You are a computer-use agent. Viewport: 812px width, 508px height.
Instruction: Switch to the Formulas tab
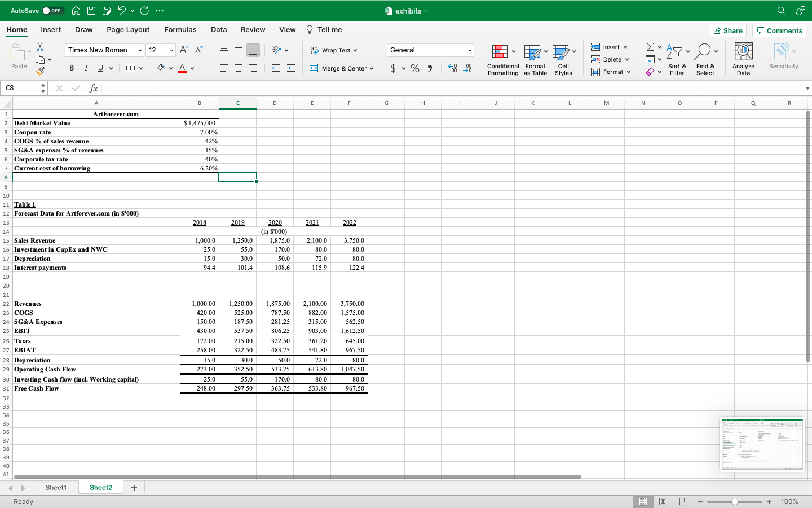tap(180, 30)
